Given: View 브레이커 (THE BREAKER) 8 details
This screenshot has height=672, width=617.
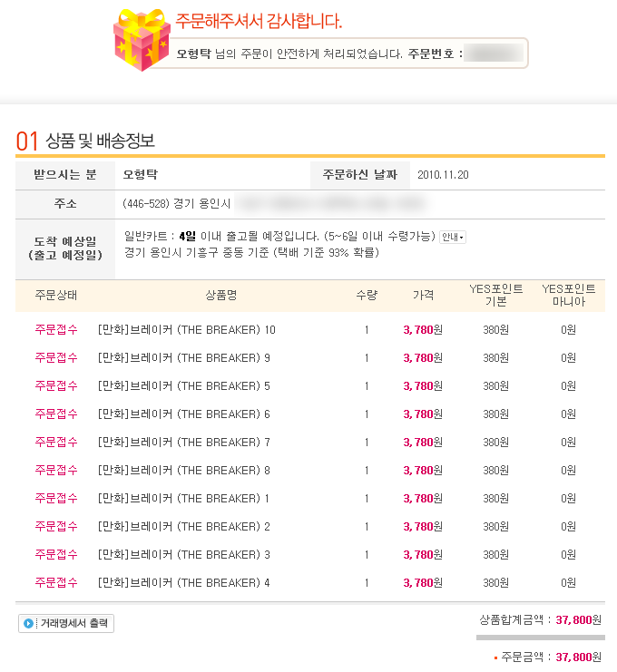Looking at the screenshot, I should pyautogui.click(x=184, y=471).
